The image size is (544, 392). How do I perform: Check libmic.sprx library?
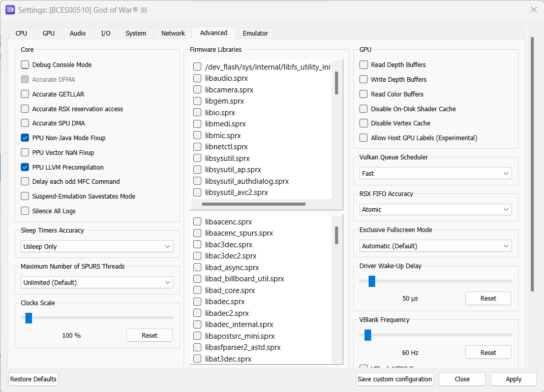coord(197,136)
